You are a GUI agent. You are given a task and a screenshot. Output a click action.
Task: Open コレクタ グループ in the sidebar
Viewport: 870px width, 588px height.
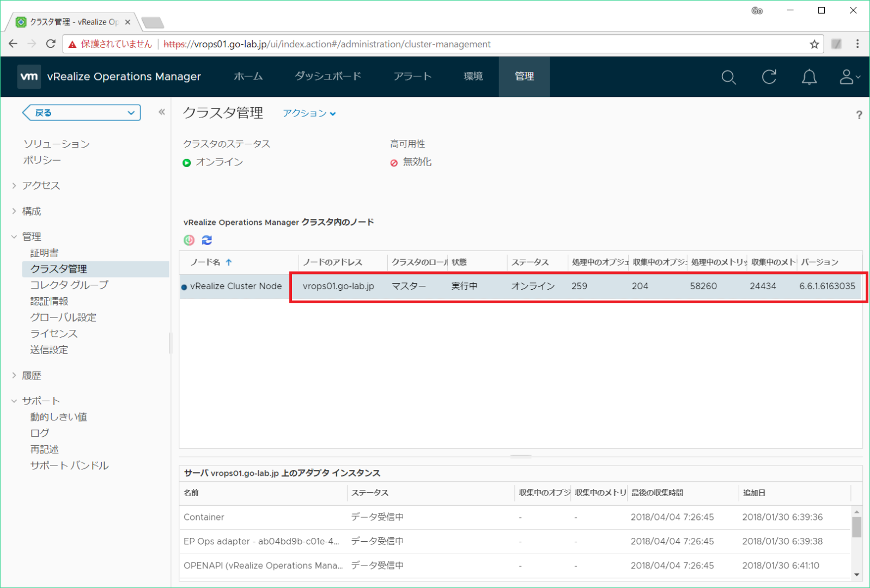(x=69, y=285)
